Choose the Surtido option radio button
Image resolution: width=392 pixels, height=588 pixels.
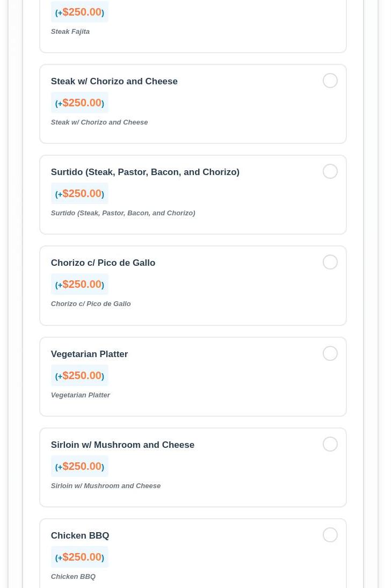[x=330, y=171]
